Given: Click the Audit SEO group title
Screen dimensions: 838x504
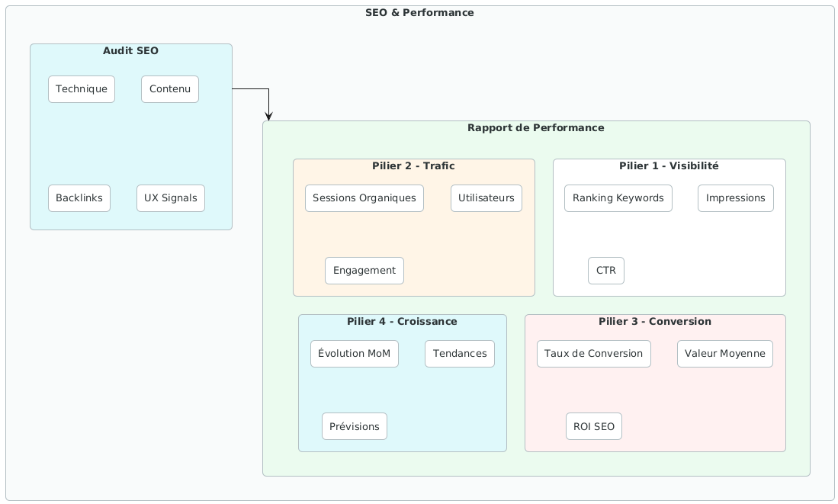Looking at the screenshot, I should coord(130,51).
